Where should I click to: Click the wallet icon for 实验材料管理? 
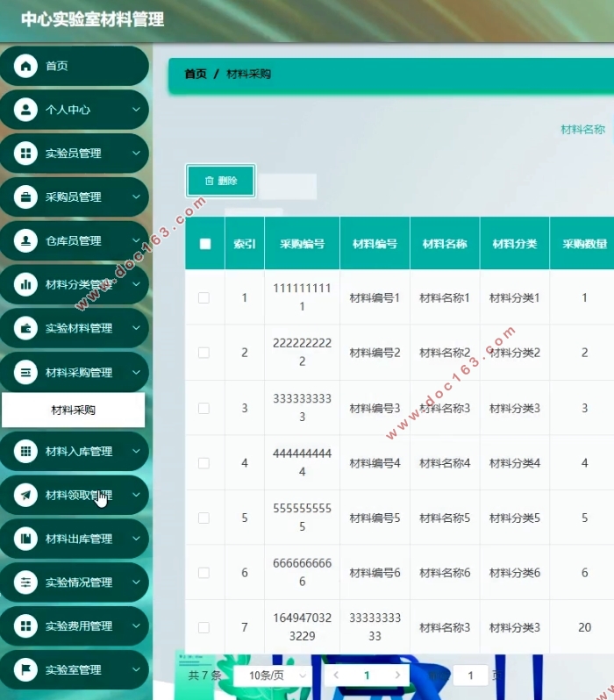[25, 328]
